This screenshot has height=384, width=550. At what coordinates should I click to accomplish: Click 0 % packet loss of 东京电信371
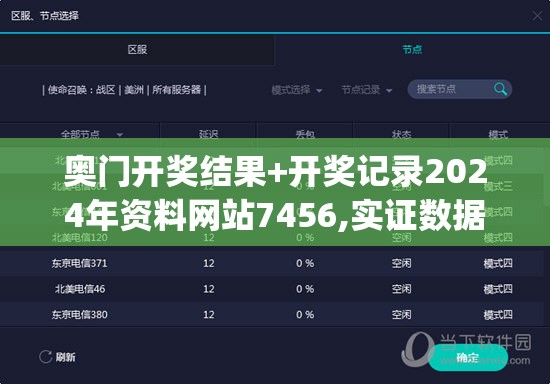[305, 263]
